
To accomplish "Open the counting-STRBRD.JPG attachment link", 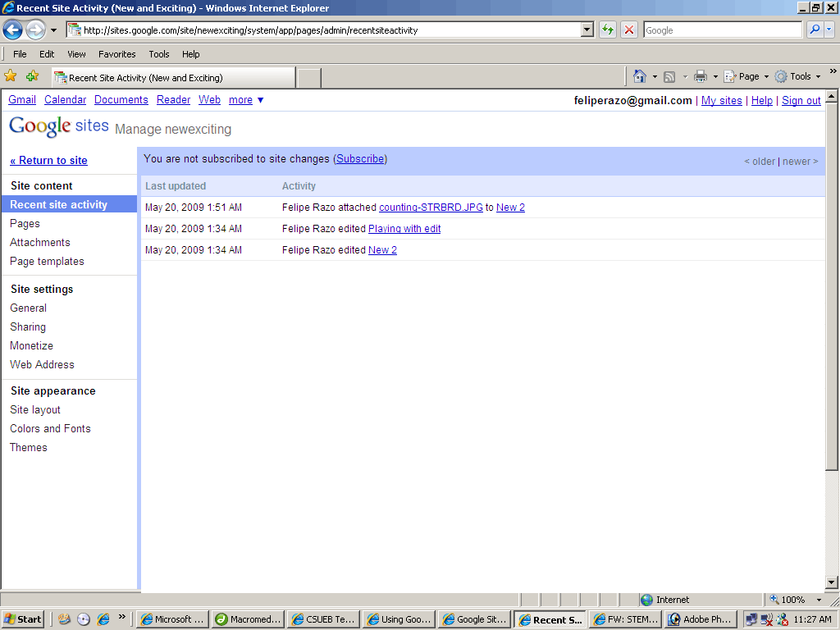I will pyautogui.click(x=431, y=208).
